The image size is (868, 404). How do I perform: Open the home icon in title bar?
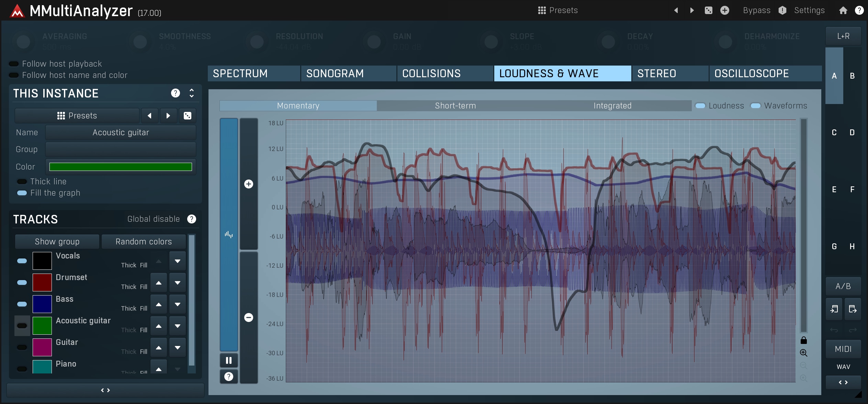tap(843, 10)
